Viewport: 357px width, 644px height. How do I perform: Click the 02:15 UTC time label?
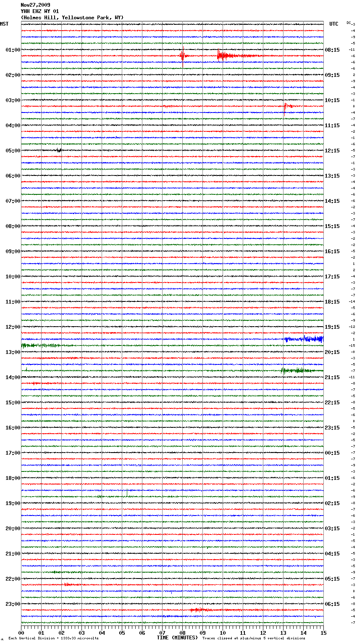click(332, 503)
